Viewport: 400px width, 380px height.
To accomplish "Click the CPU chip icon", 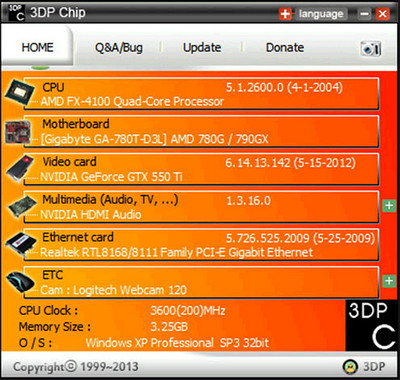I will coord(19,92).
